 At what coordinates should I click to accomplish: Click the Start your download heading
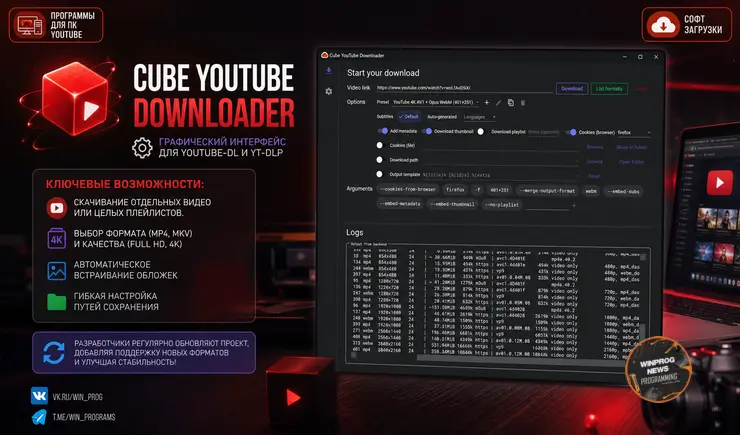tap(383, 73)
